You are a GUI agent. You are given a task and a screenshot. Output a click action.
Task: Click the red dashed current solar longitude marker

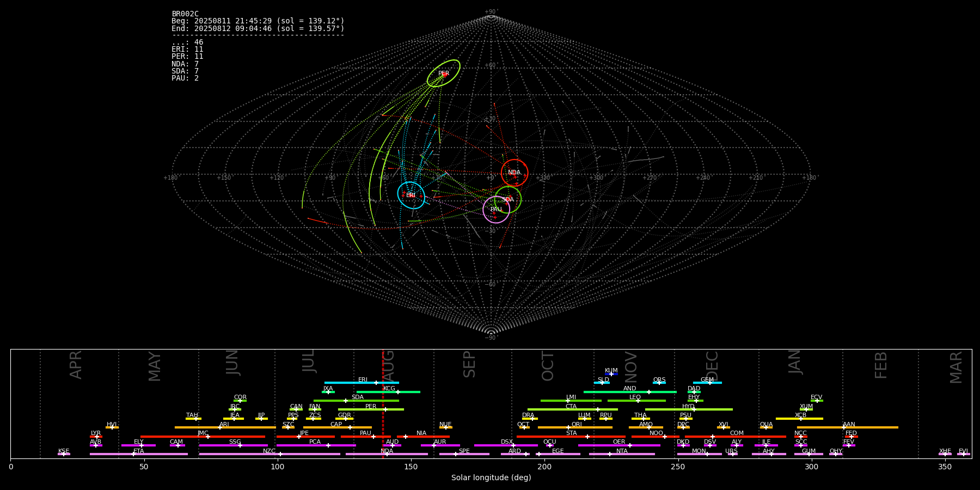[383, 403]
